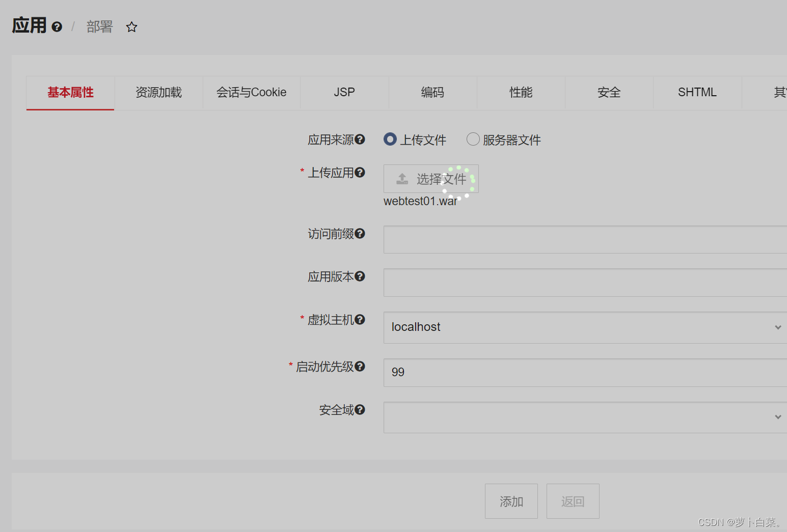787x532 pixels.
Task: Choose 服务器文件 as application source
Action: [473, 139]
